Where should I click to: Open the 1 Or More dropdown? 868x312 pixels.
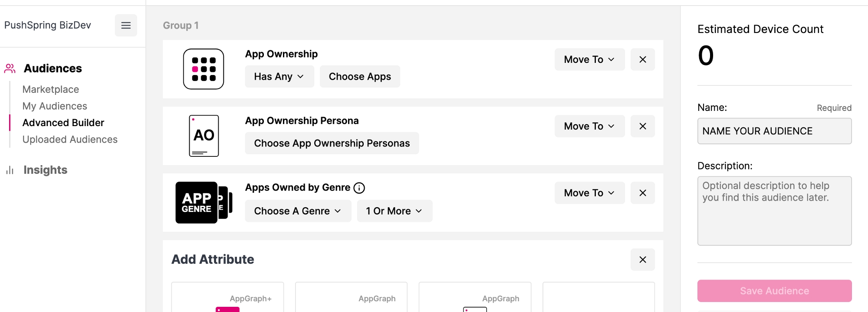395,211
